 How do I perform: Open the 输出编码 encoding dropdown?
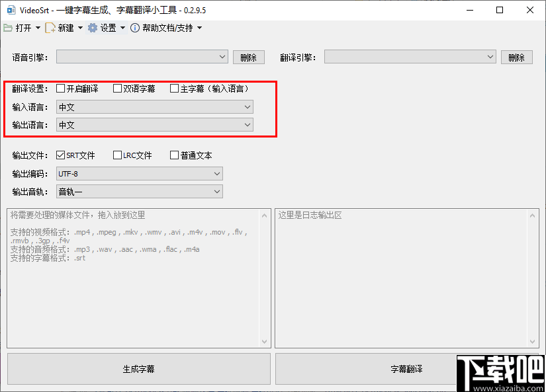pyautogui.click(x=218, y=173)
